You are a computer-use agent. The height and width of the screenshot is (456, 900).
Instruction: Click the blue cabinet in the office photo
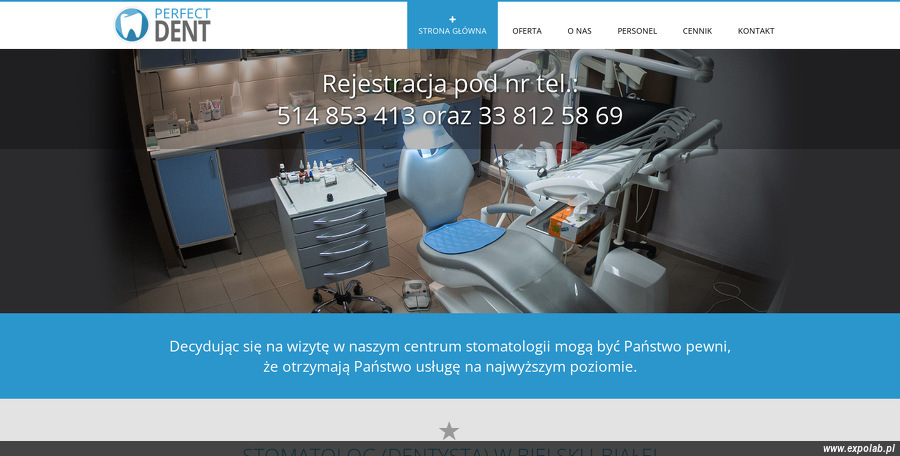point(195,198)
